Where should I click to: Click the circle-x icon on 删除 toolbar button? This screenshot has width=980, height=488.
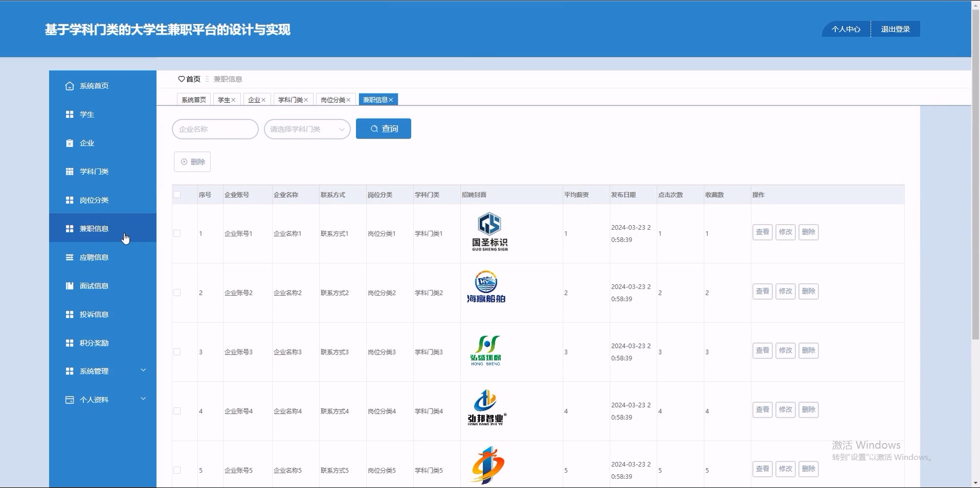pyautogui.click(x=184, y=162)
